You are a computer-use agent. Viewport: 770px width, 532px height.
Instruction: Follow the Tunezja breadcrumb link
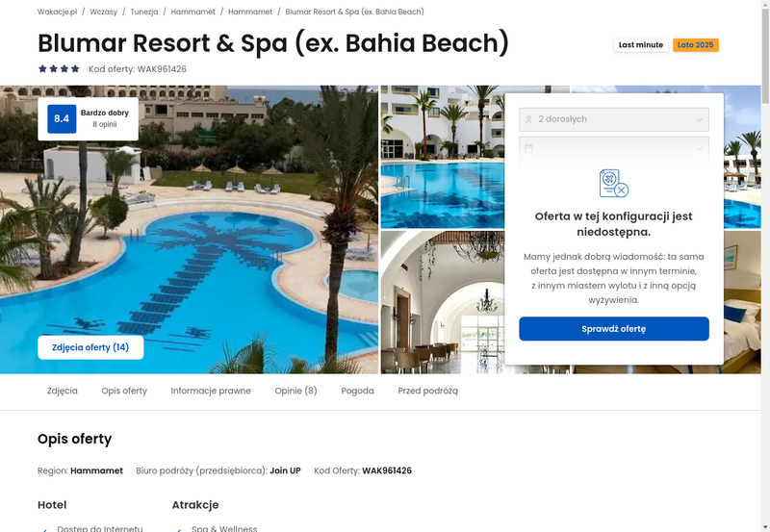[x=143, y=12]
